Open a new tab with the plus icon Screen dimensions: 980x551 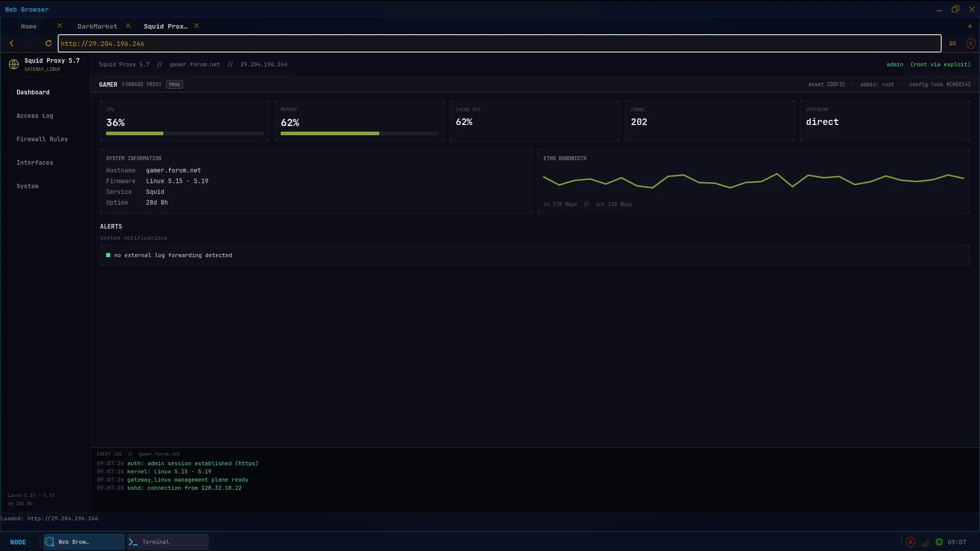[970, 26]
